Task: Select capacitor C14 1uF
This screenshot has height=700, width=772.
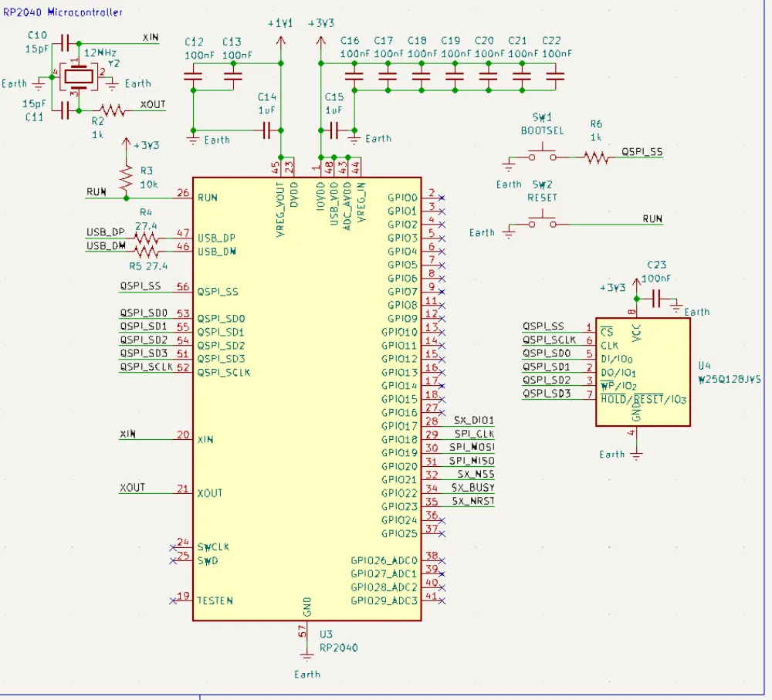Action: point(266,131)
